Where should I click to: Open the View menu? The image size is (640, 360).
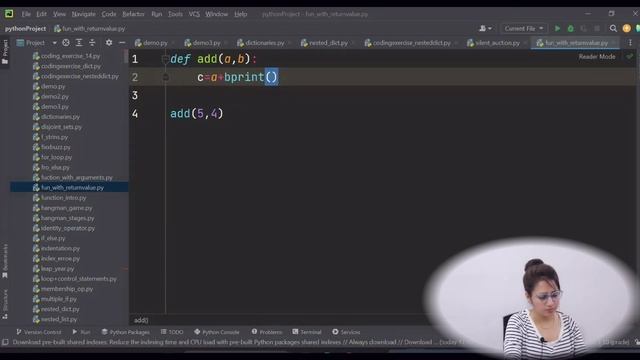click(x=59, y=14)
